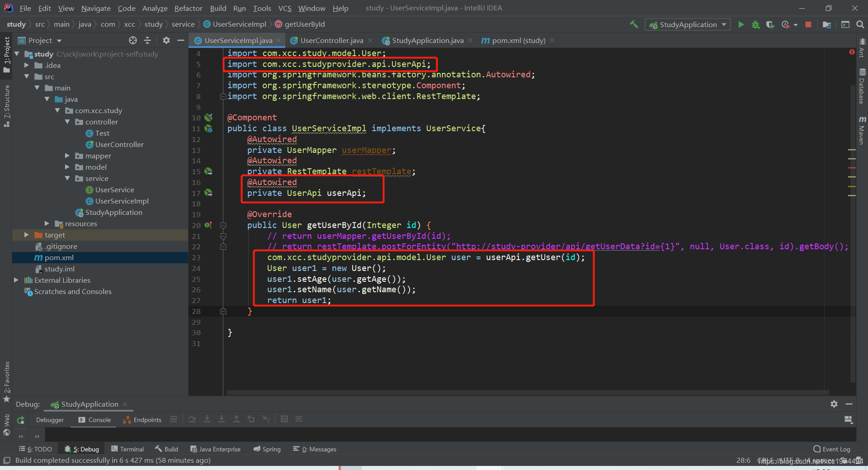Collapse all icon in Project panel header
Screen dimensions: 868x470
pyautogui.click(x=147, y=40)
